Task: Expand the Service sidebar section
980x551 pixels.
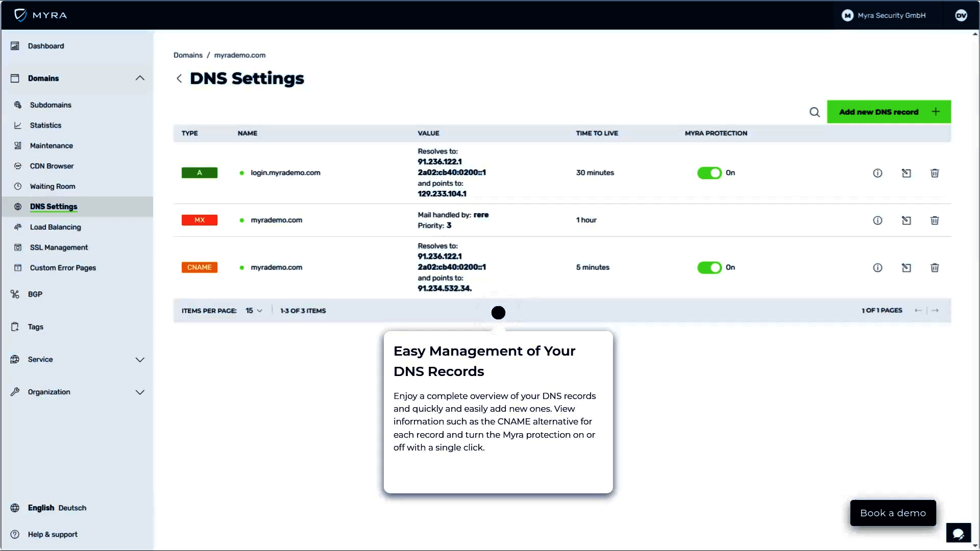Action: coord(140,360)
